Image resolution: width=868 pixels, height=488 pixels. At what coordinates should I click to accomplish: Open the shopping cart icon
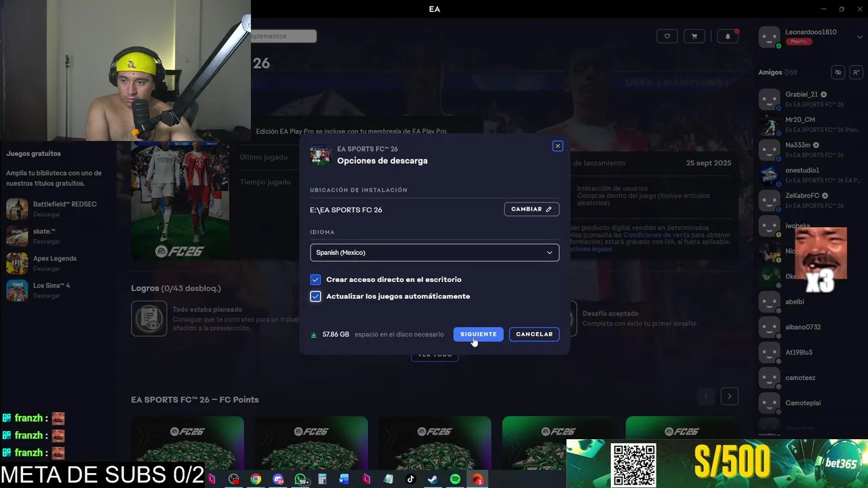(x=694, y=36)
